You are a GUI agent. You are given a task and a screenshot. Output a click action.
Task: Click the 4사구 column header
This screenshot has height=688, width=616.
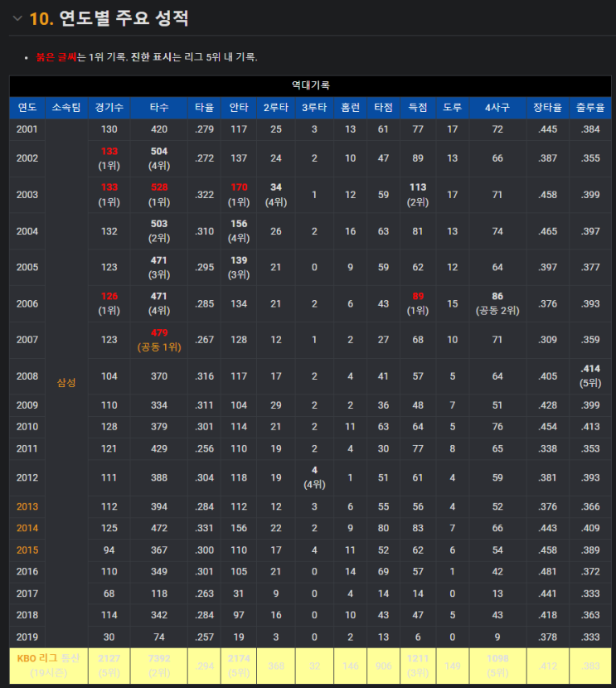(x=497, y=108)
